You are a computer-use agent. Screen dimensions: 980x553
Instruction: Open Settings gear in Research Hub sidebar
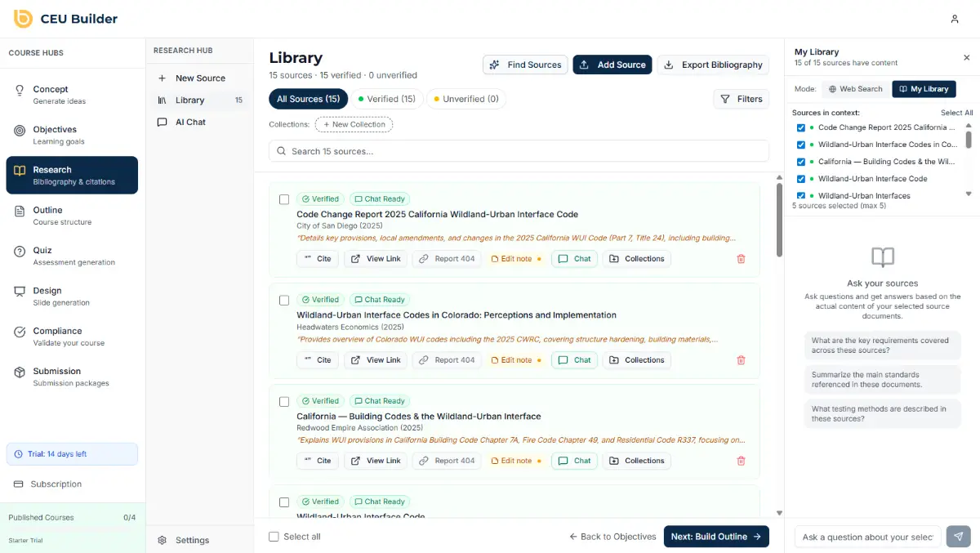pos(163,540)
